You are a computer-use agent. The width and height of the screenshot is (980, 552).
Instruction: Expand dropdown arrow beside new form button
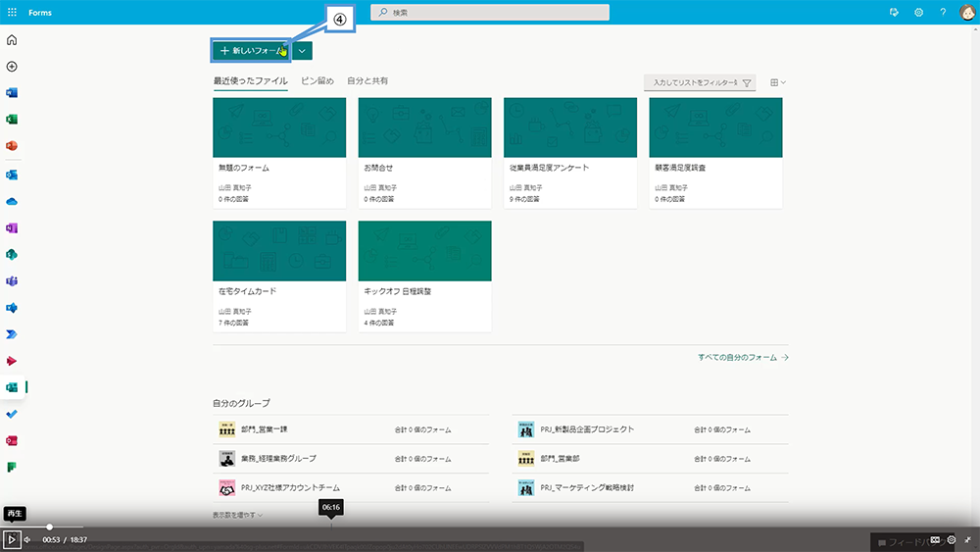(x=302, y=50)
